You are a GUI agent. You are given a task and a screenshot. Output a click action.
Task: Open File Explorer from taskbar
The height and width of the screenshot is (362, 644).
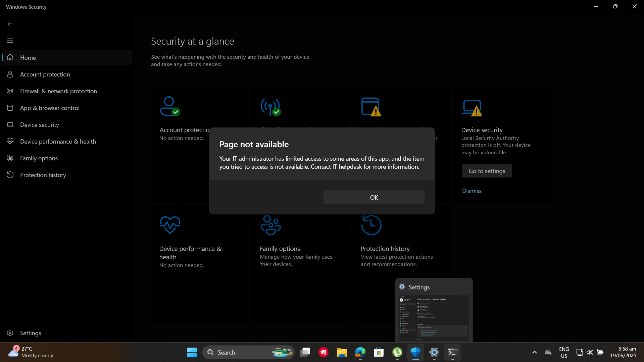coord(342,352)
